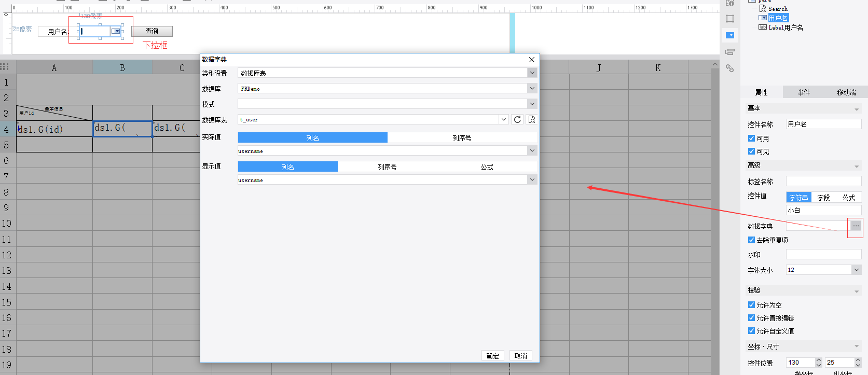Open the data dictionary ellipsis button
This screenshot has width=868, height=375.
tap(856, 226)
